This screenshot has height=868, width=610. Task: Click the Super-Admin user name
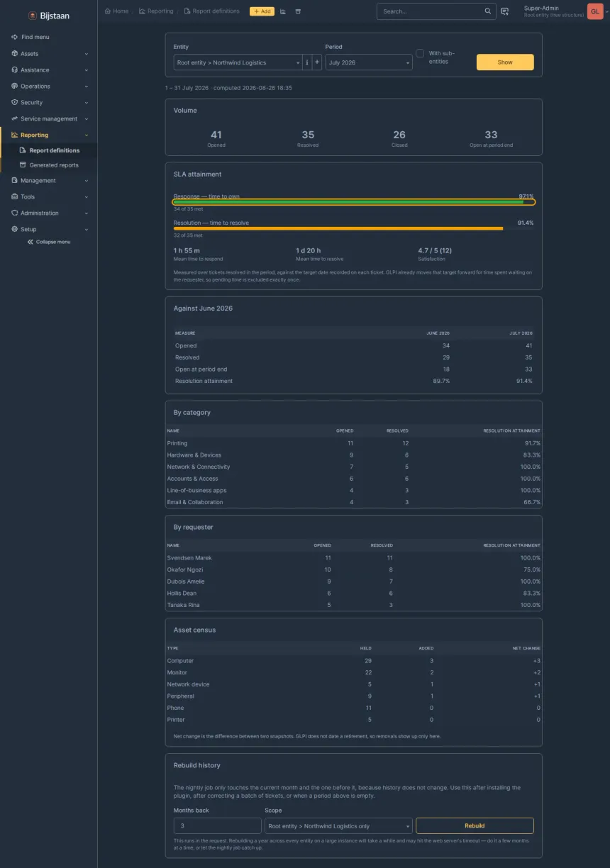point(541,8)
